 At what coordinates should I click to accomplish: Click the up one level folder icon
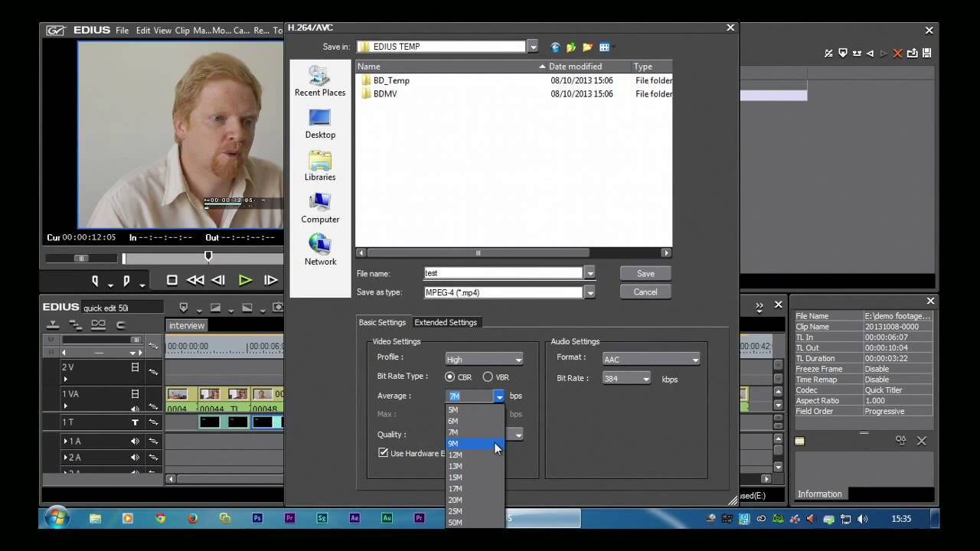pyautogui.click(x=571, y=47)
